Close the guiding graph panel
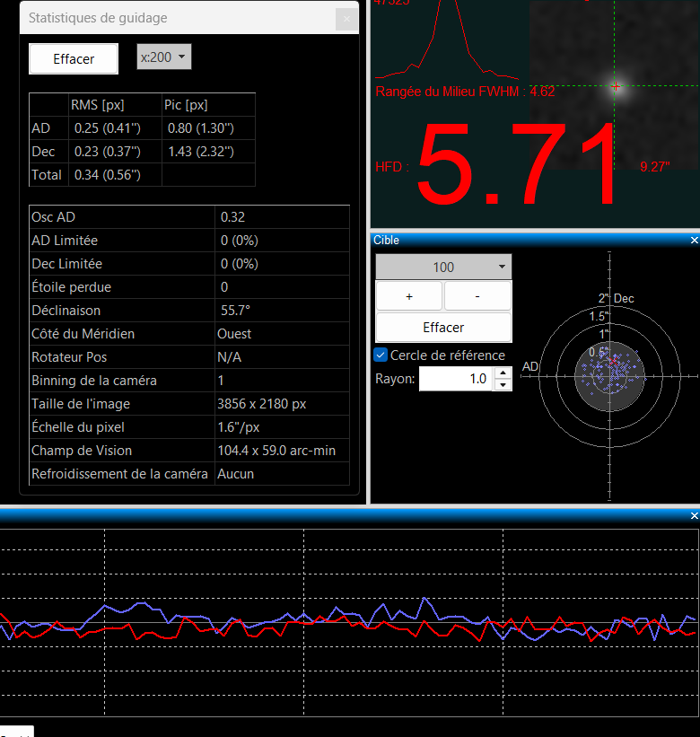Screen dimensions: 700x737 click(x=694, y=516)
